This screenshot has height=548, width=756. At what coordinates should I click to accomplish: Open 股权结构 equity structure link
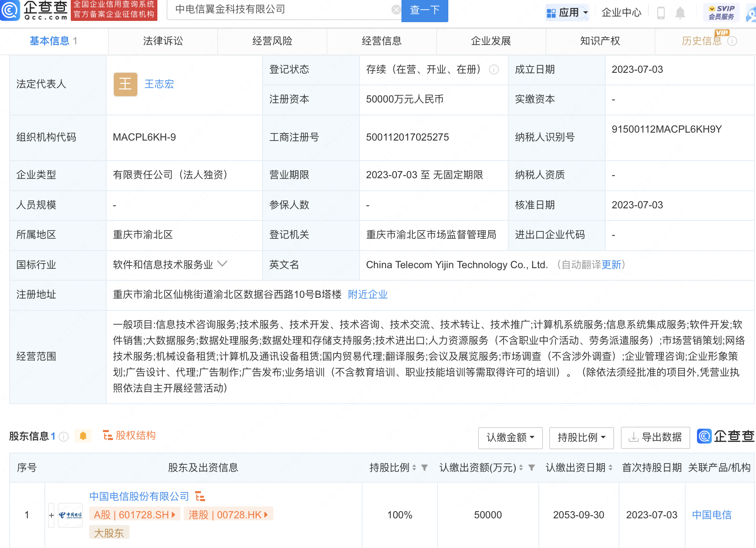129,436
